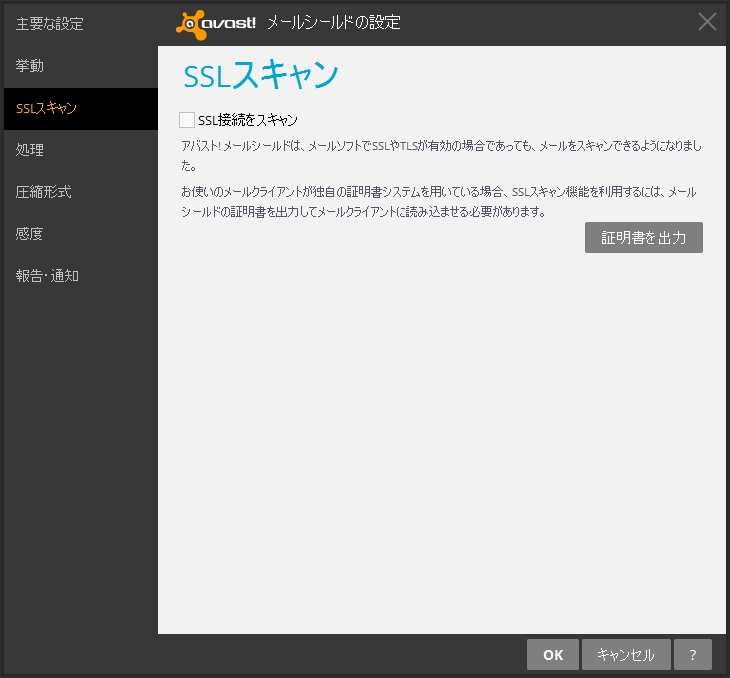Confirm settings with the OK button
The width and height of the screenshot is (730, 678).
(x=553, y=655)
